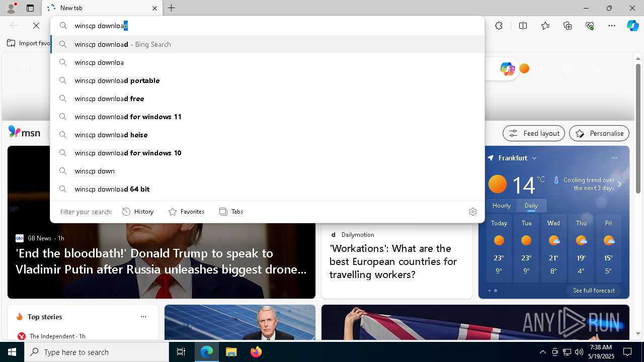Open the profile icon in title bar

click(x=11, y=8)
